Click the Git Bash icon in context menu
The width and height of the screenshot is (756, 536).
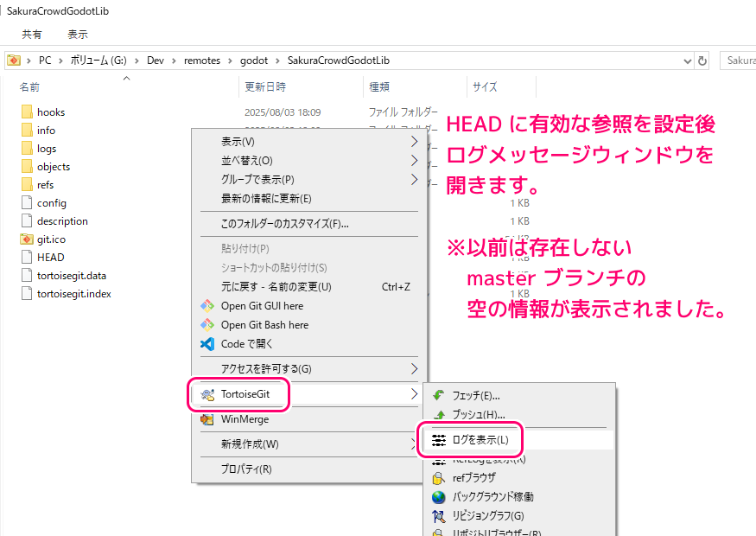(207, 325)
